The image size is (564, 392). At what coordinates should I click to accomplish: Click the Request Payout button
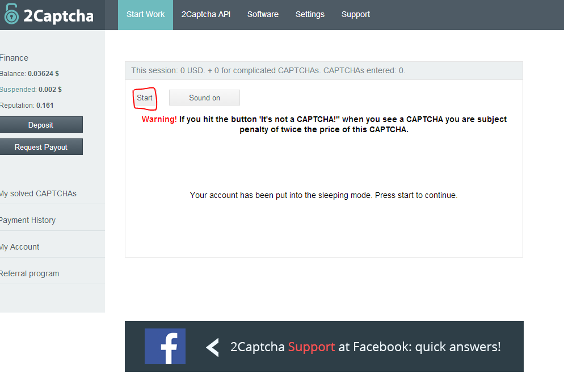pyautogui.click(x=41, y=147)
